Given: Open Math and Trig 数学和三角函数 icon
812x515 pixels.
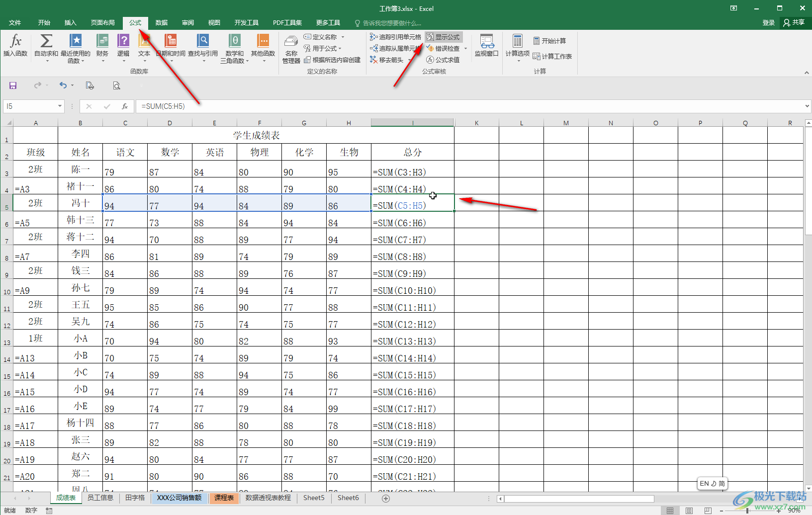Looking at the screenshot, I should [x=235, y=48].
